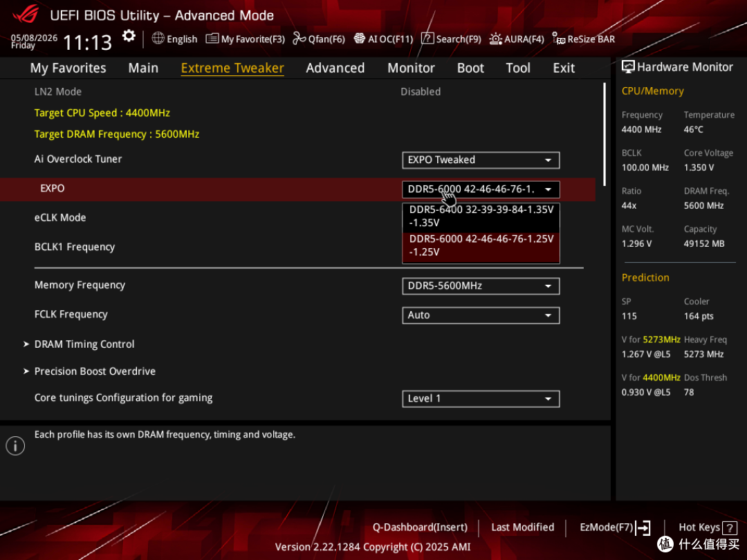
Task: Open the My Favorites tab
Action: 68,68
